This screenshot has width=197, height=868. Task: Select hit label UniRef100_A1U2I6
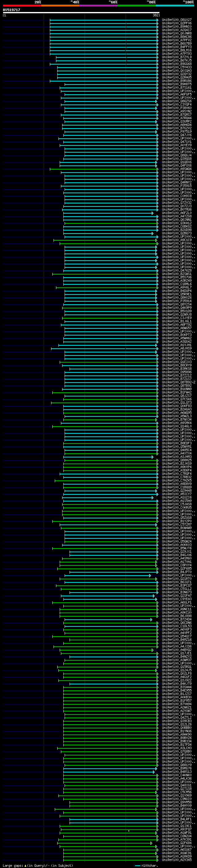(177, 498)
